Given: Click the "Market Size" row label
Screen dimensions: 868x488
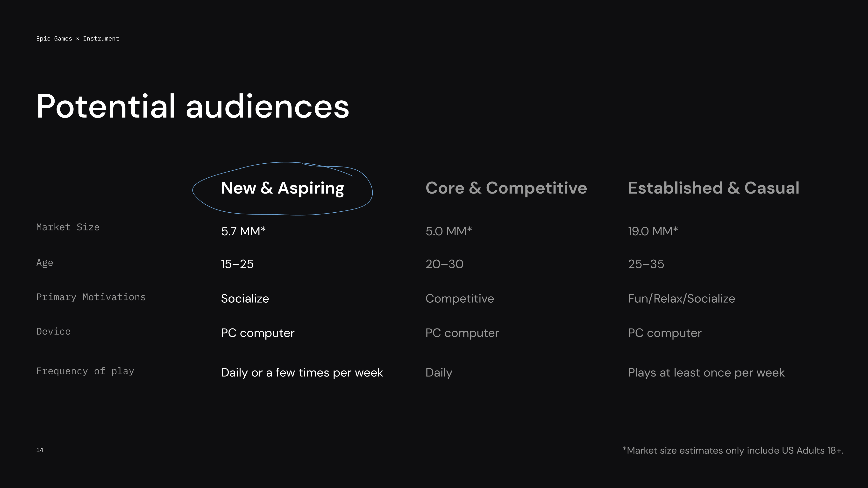Looking at the screenshot, I should pos(68,227).
